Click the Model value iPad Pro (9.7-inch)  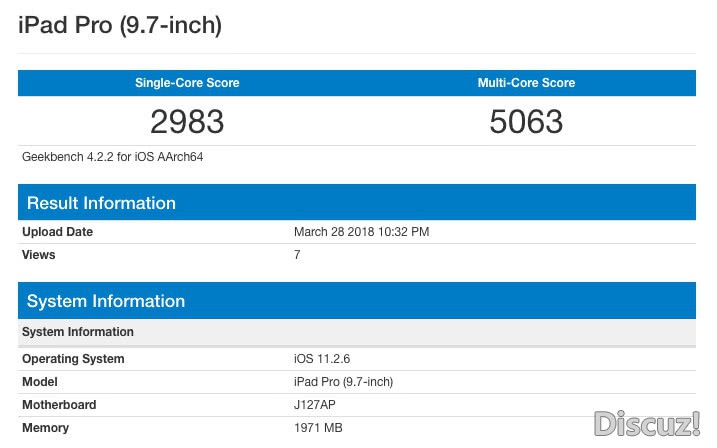[343, 382]
